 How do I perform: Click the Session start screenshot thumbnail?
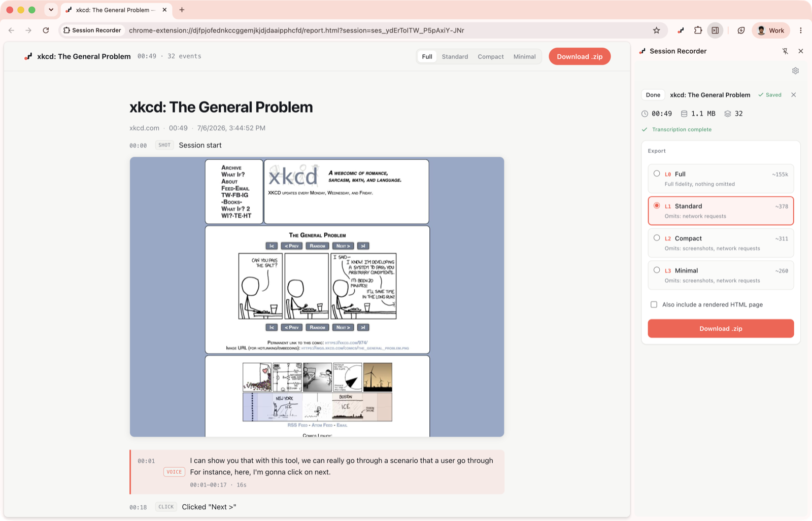317,297
